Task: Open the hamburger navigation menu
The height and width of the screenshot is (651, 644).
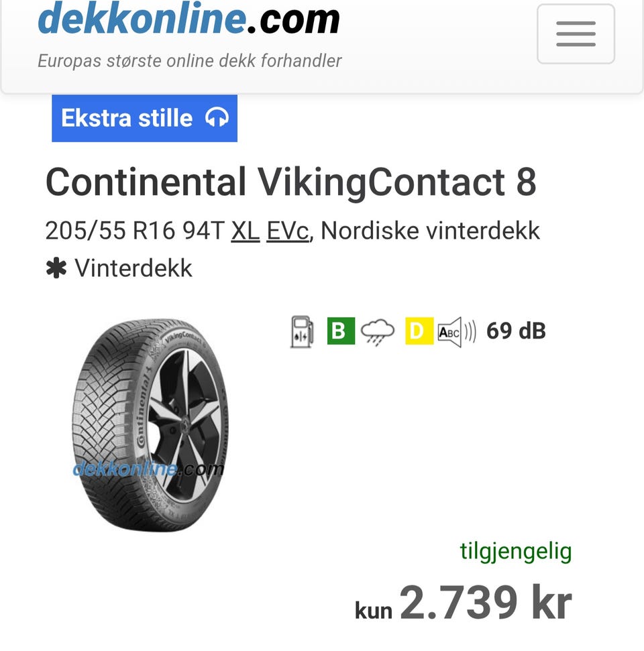Action: 576,34
